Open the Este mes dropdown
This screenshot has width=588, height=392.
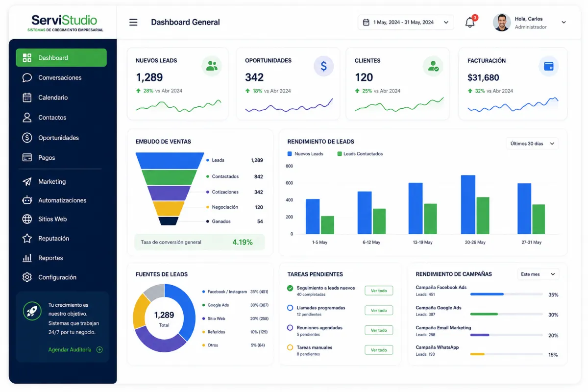pos(538,274)
